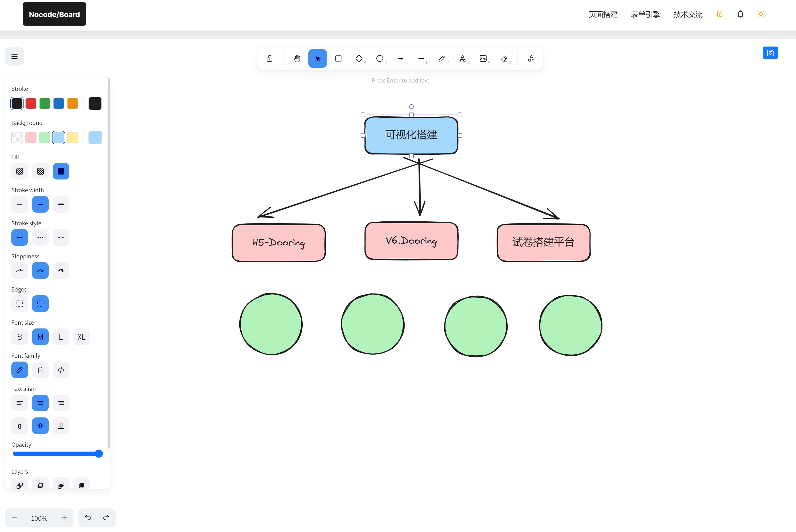Select the Insert image tool

coord(483,59)
